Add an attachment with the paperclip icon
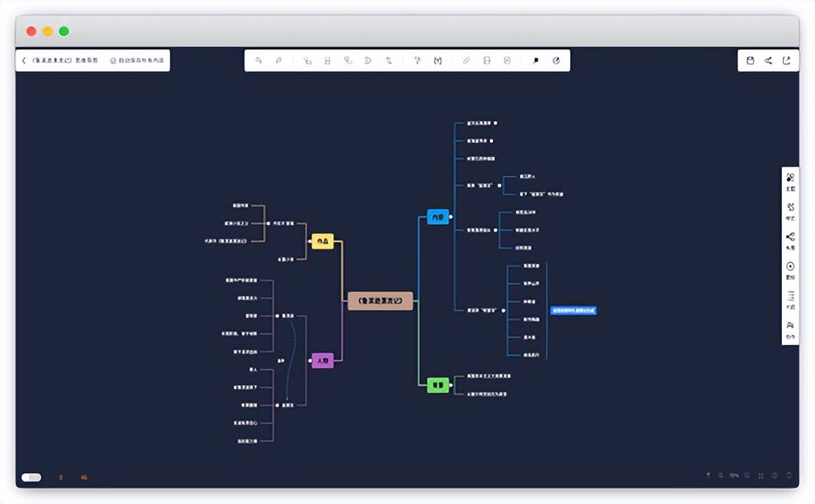The width and height of the screenshot is (815, 504). 466,61
